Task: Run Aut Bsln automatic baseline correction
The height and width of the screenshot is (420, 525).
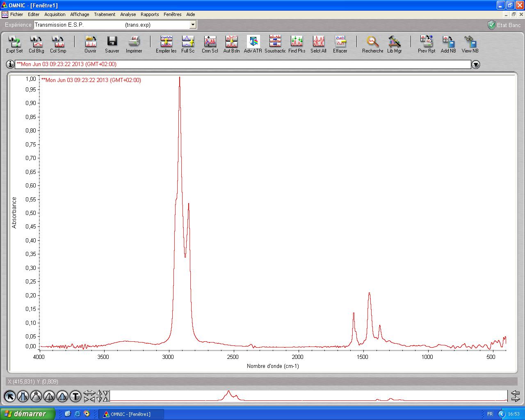Action: [232, 44]
